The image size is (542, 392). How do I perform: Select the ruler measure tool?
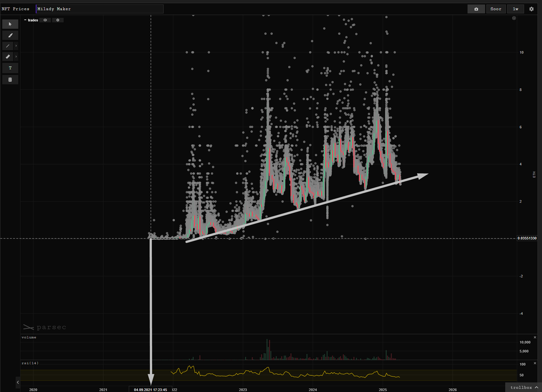(x=8, y=57)
